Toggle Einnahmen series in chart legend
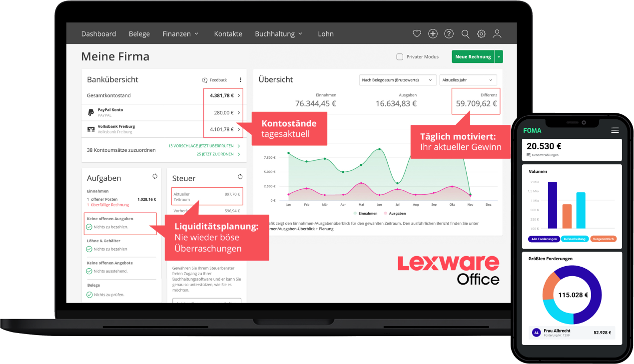634x364 pixels. [x=366, y=213]
